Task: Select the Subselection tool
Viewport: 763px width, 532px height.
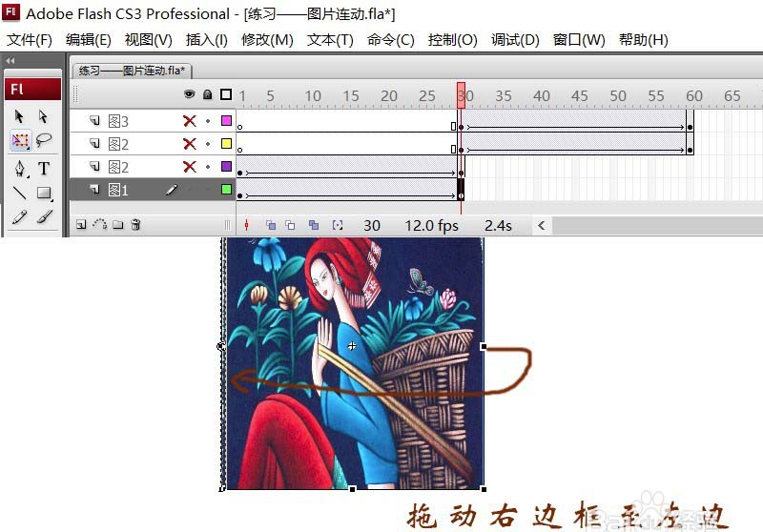Action: pyautogui.click(x=43, y=116)
